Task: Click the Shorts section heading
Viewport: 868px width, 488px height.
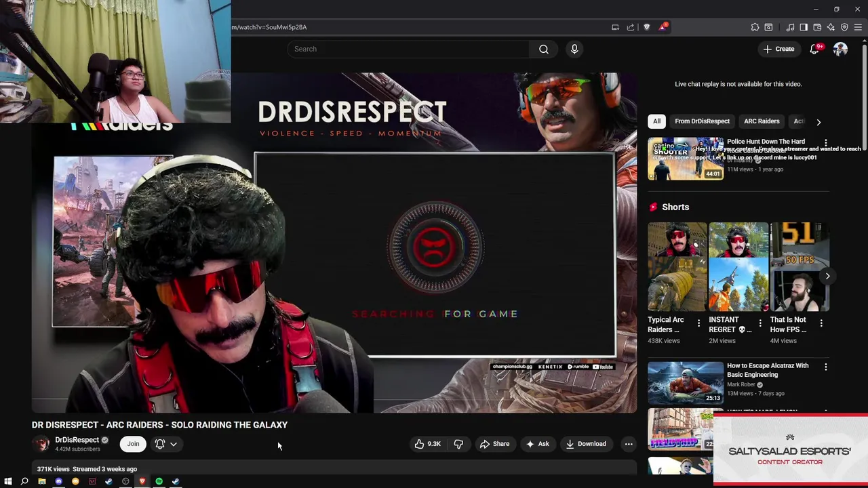Action: point(675,207)
